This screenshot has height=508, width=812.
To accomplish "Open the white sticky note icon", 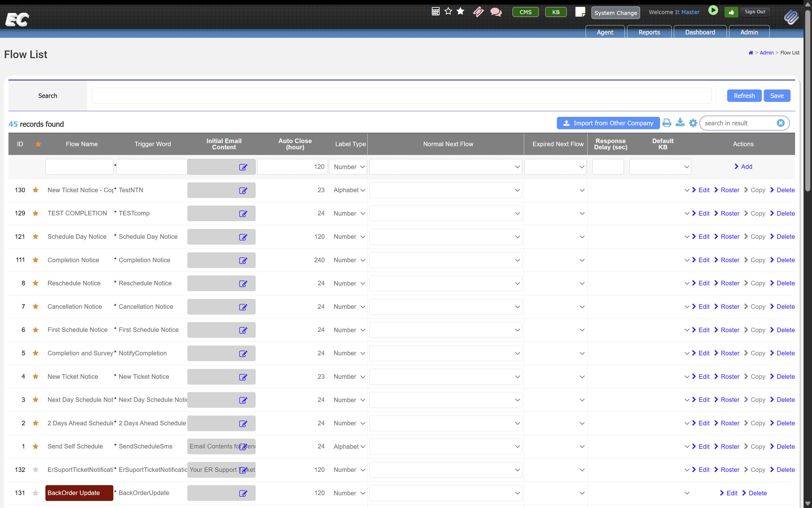I will (x=580, y=12).
